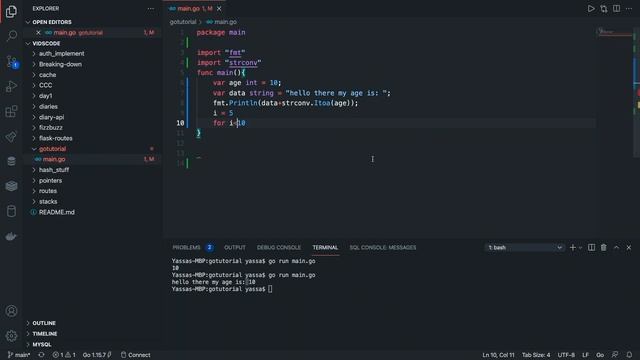Switch to the Problems tab
Viewport: 640px width, 360px height.
(x=187, y=247)
